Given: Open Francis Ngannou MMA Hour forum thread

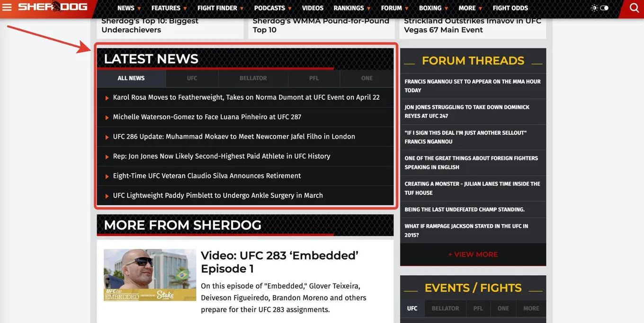Looking at the screenshot, I should pyautogui.click(x=473, y=86).
